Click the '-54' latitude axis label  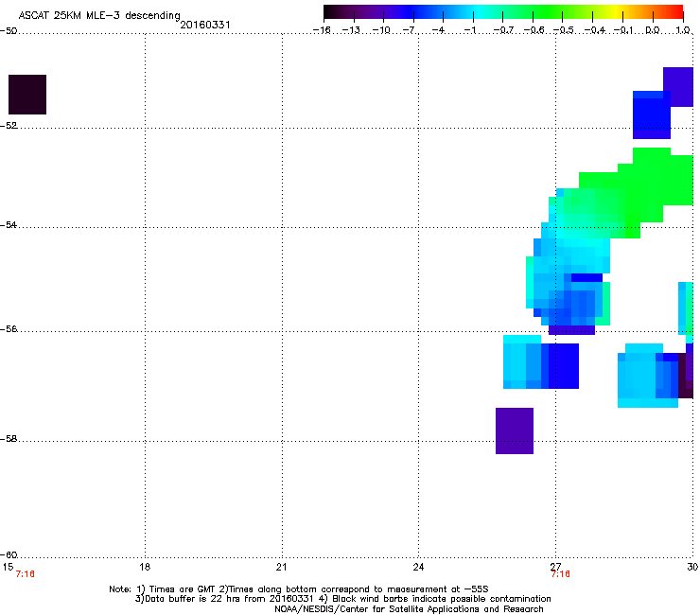pyautogui.click(x=9, y=225)
